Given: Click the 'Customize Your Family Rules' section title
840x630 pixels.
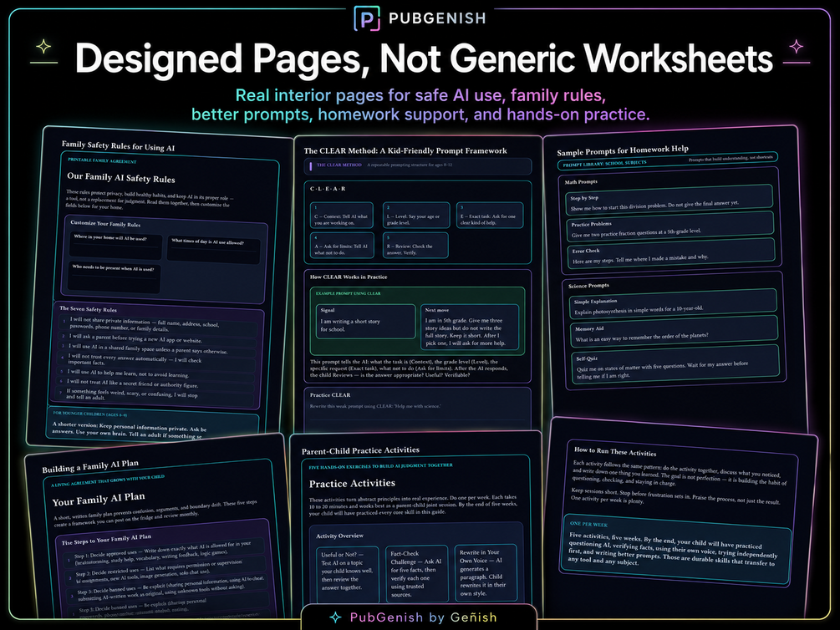Looking at the screenshot, I should (105, 223).
